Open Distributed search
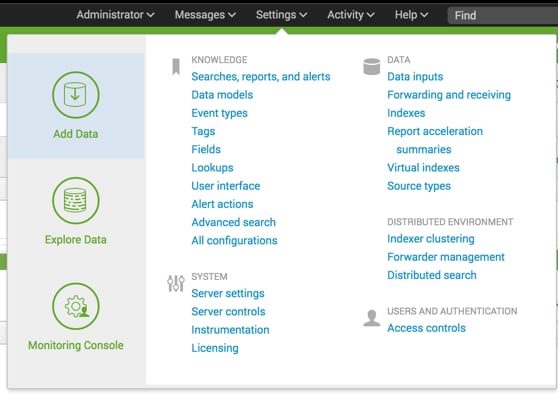Image resolution: width=558 pixels, height=394 pixels. (432, 275)
